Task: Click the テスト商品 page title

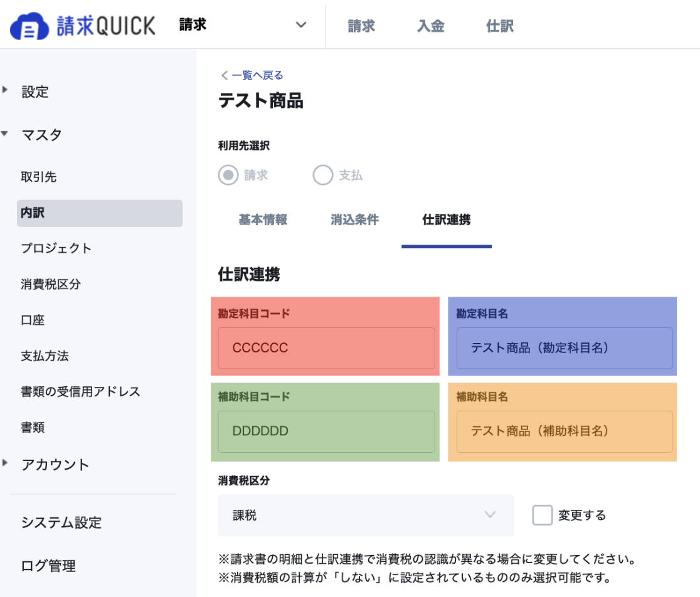Action: (261, 100)
